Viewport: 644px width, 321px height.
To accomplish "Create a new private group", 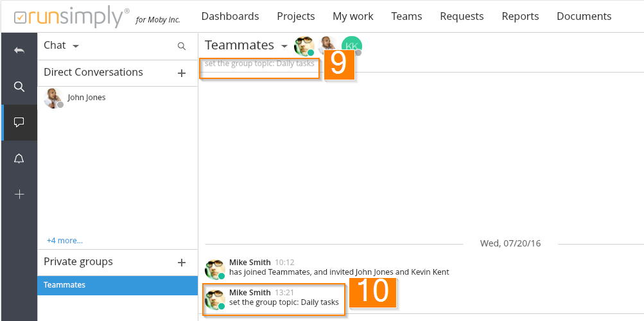I will point(182,263).
